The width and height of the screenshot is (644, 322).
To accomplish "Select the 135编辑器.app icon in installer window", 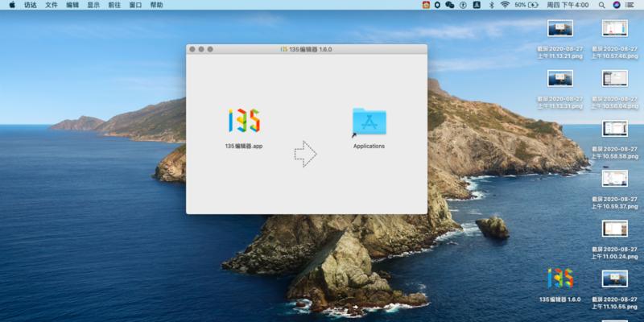I will coord(244,120).
